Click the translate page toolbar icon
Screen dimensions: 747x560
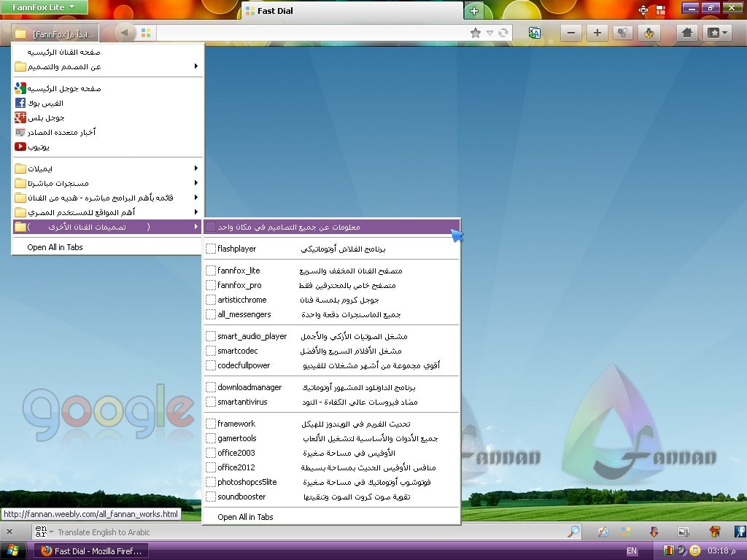(535, 33)
